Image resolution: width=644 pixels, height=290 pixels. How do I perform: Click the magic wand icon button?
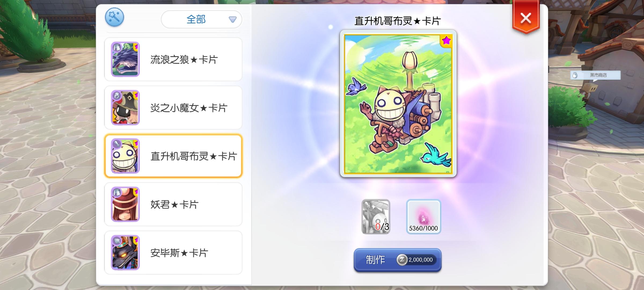(x=115, y=17)
